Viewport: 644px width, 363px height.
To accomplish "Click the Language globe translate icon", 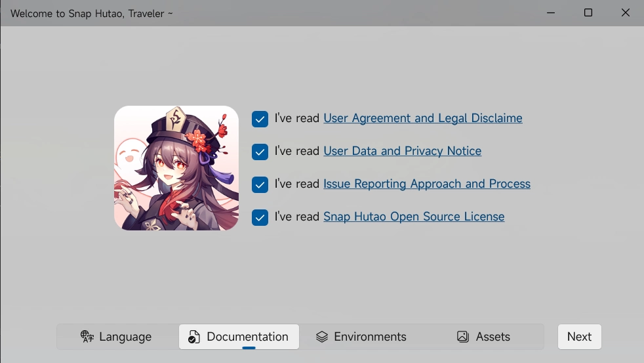I will (87, 337).
